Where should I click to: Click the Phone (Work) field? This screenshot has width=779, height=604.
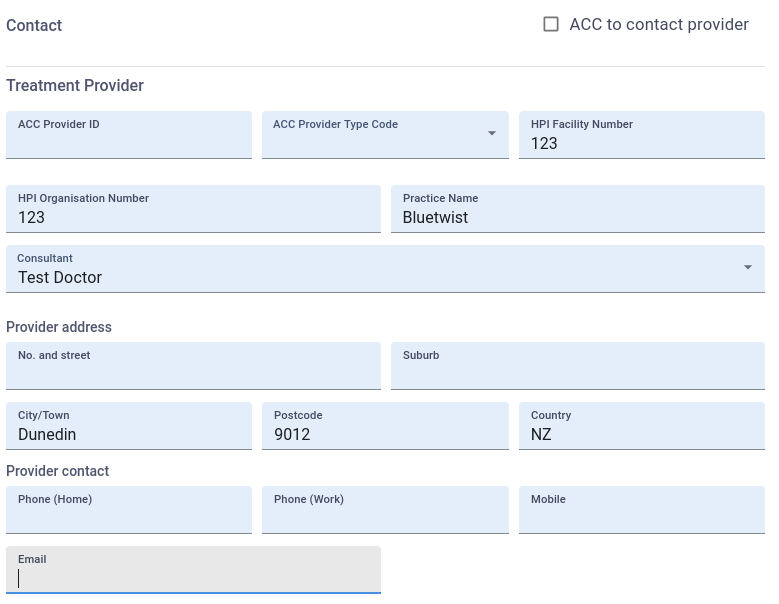pos(385,512)
